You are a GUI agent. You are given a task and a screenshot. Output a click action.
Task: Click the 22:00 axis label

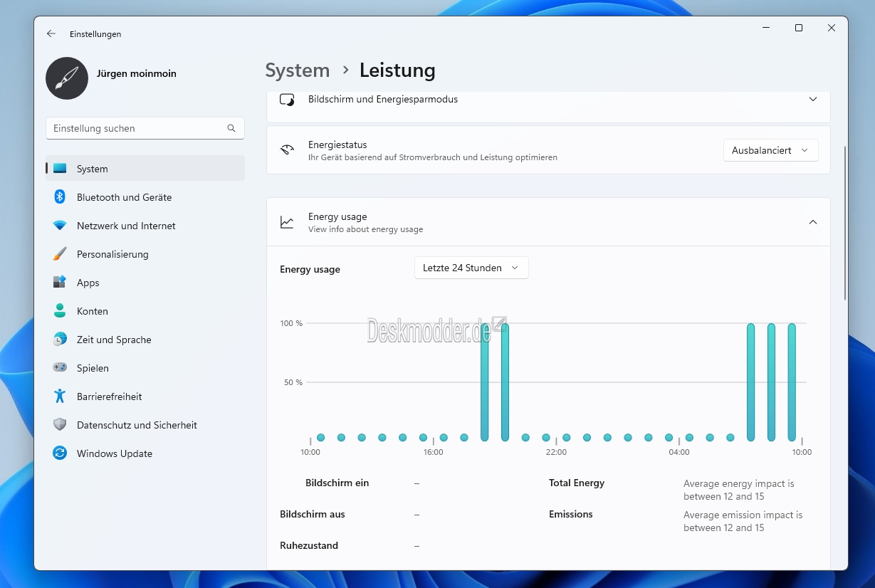[556, 452]
